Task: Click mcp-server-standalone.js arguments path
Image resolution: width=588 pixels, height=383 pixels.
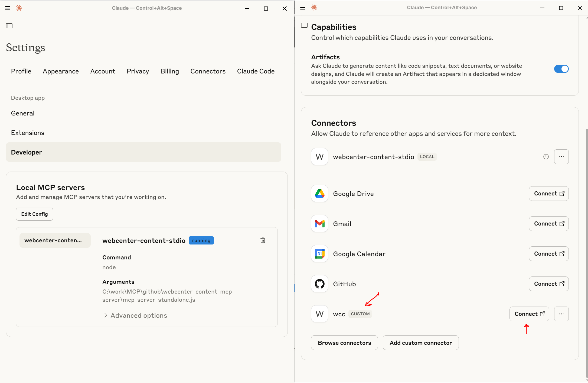Action: [x=168, y=296]
